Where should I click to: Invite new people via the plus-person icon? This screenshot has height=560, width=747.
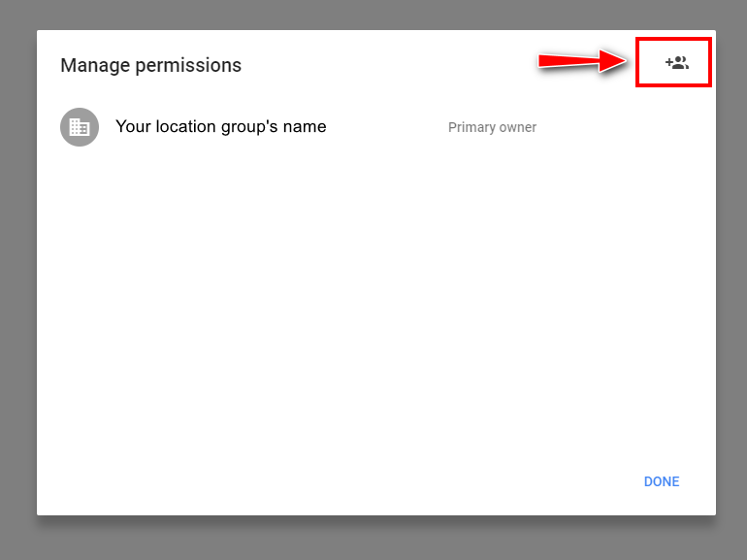pyautogui.click(x=676, y=63)
